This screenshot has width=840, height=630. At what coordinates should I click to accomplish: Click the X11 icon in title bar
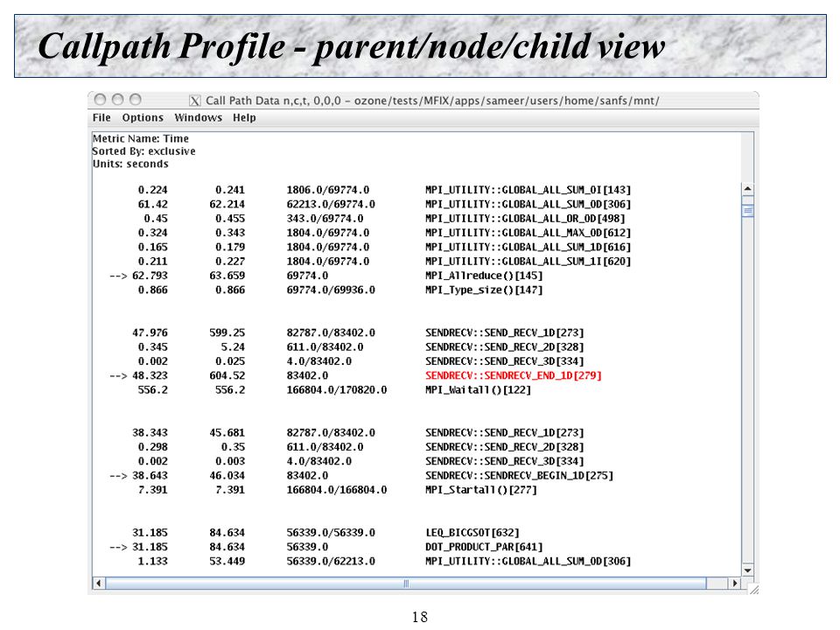coord(195,101)
